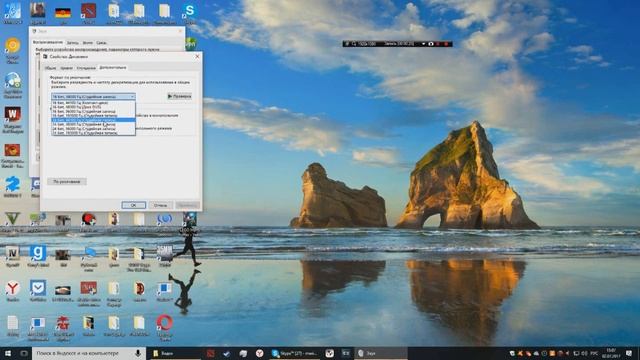The image size is (640, 360).
Task: Open the taskbar clock and date
Action: (x=611, y=353)
